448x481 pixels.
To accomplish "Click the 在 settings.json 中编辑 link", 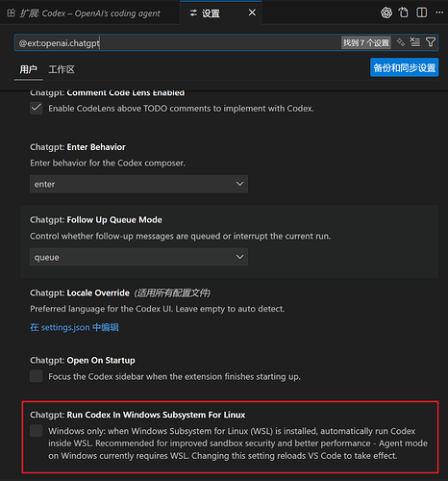I will point(74,327).
